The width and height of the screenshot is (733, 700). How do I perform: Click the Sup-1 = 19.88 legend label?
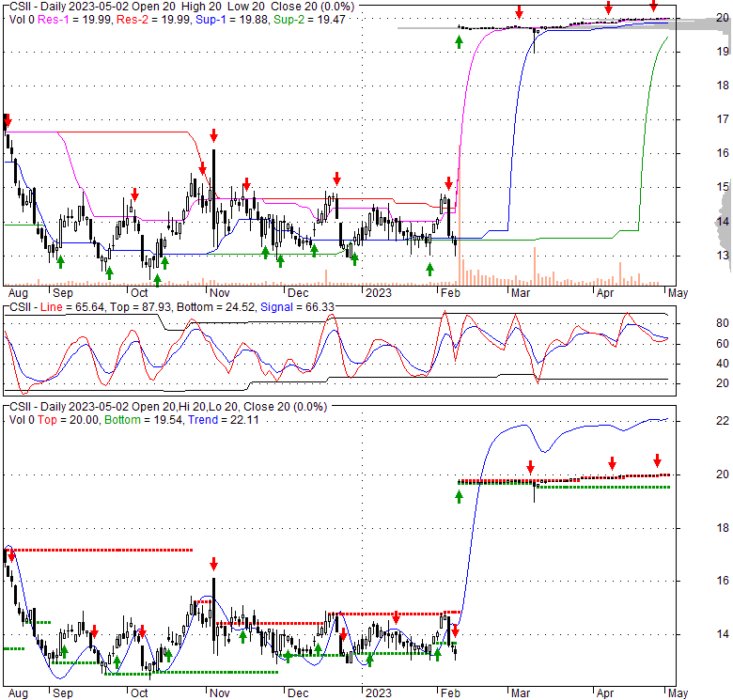tap(233, 20)
